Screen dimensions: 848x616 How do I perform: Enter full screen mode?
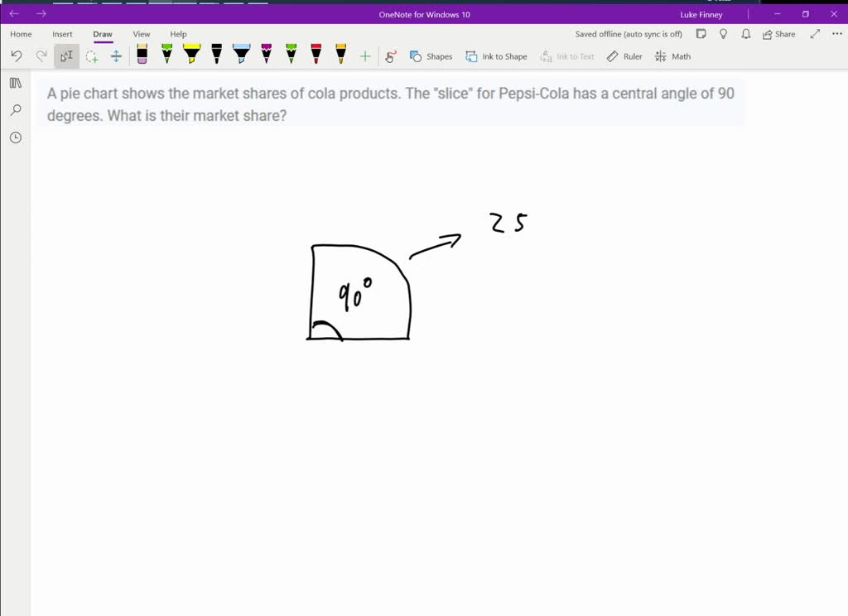coord(815,34)
